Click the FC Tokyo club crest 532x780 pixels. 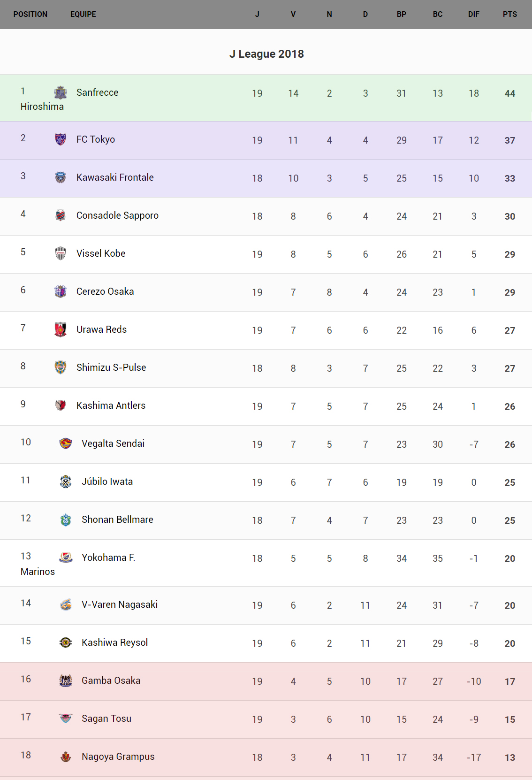pyautogui.click(x=61, y=139)
